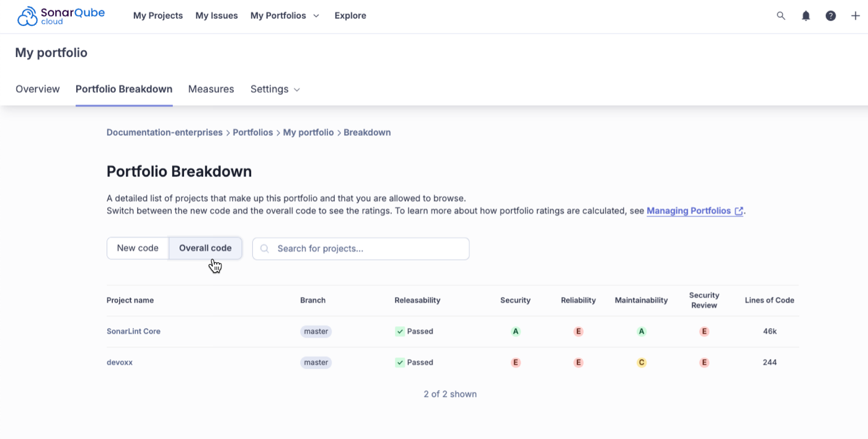Open global search with the magnifier icon
The image size is (868, 439).
(781, 16)
